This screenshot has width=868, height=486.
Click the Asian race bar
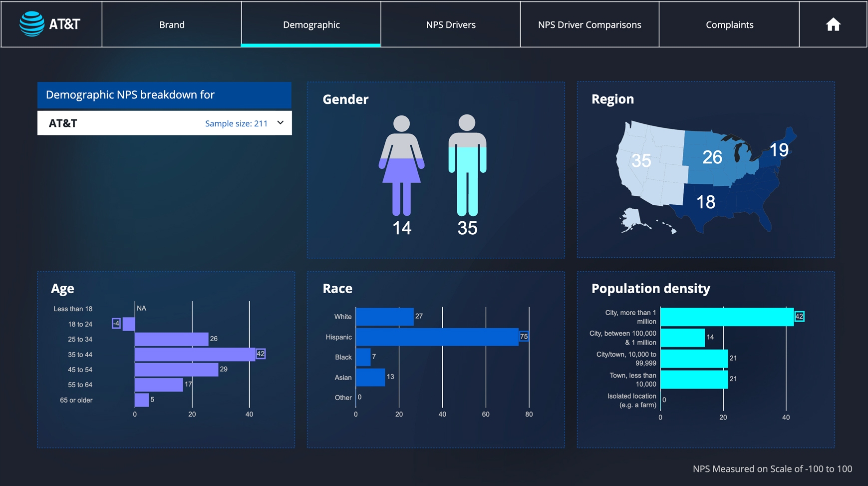[370, 377]
